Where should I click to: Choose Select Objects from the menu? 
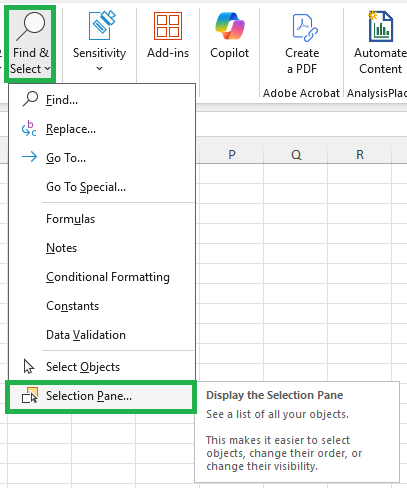[102, 367]
